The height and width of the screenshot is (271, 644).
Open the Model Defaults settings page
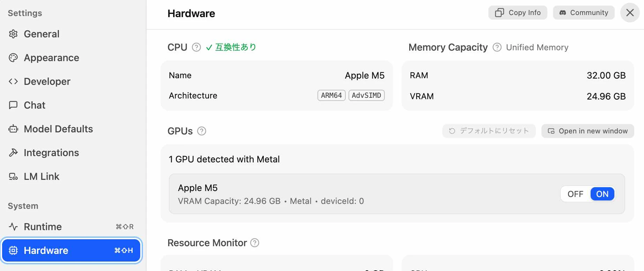[71, 129]
